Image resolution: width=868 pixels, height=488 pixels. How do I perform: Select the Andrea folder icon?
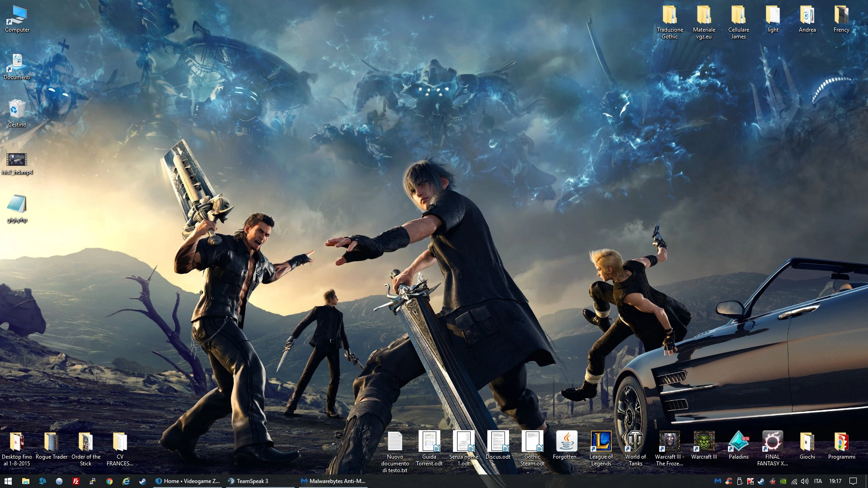click(x=807, y=19)
